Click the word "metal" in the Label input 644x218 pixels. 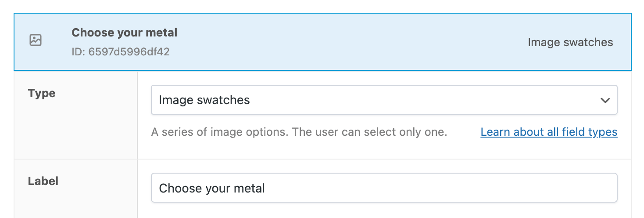tap(249, 189)
